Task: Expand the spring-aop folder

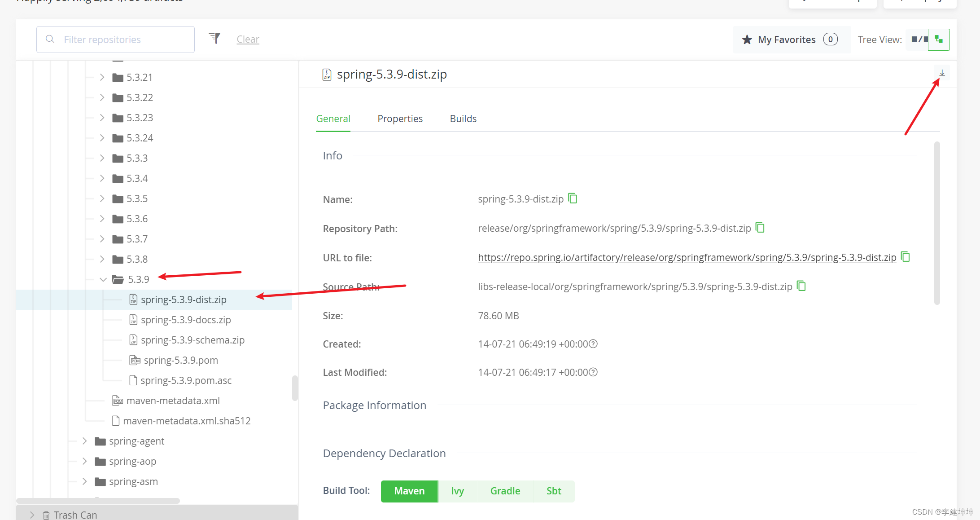Action: 84,461
